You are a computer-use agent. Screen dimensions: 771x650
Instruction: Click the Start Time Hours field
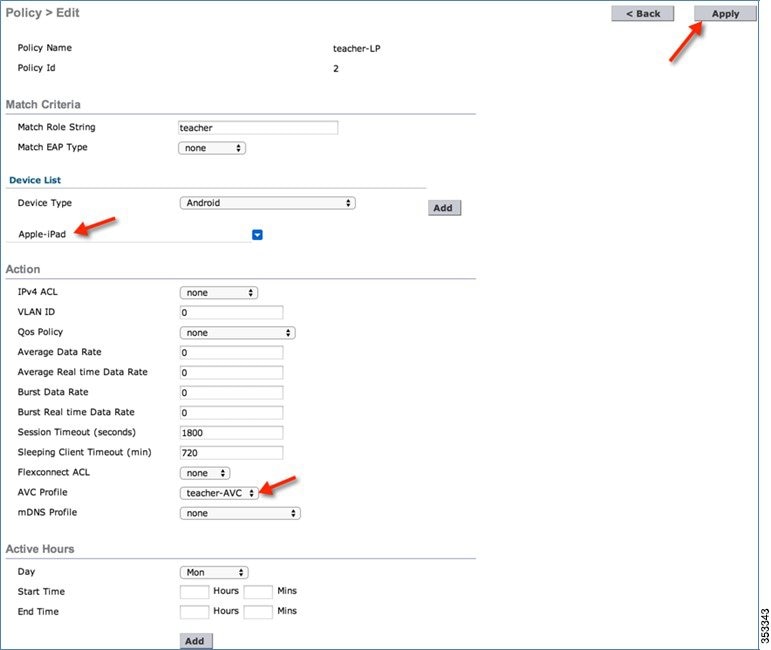click(194, 591)
